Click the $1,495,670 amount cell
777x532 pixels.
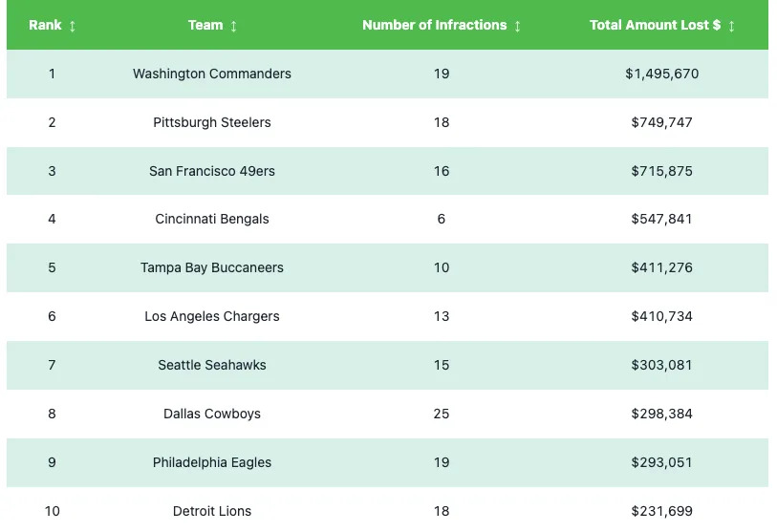point(661,74)
